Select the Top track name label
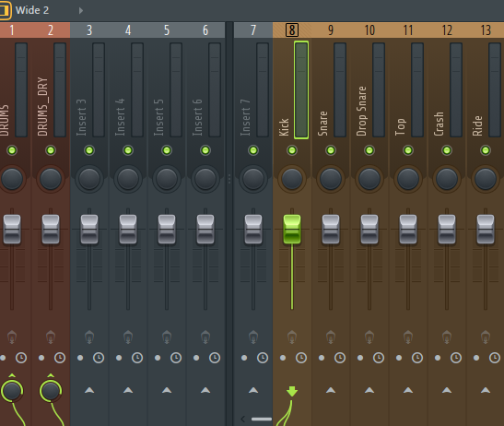Image resolution: width=504 pixels, height=426 pixels. tap(400, 126)
